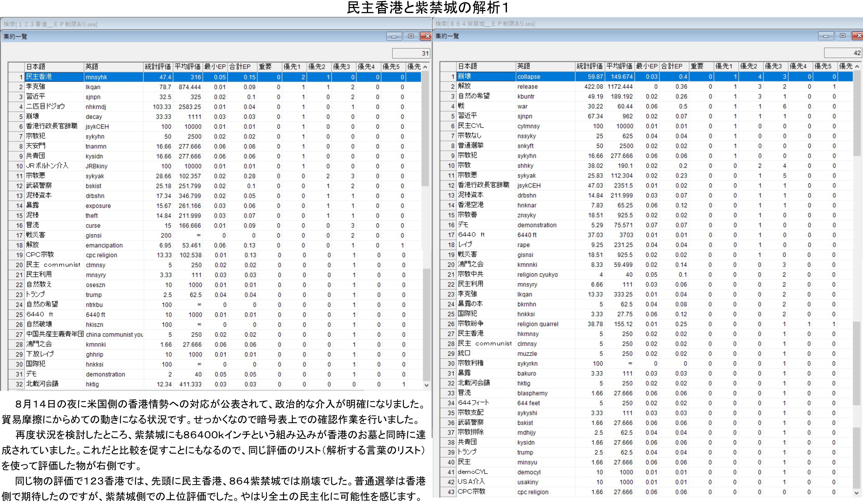The height and width of the screenshot is (504, 863).
Task: Click scroll-down arrow in right table
Action: click(x=857, y=493)
